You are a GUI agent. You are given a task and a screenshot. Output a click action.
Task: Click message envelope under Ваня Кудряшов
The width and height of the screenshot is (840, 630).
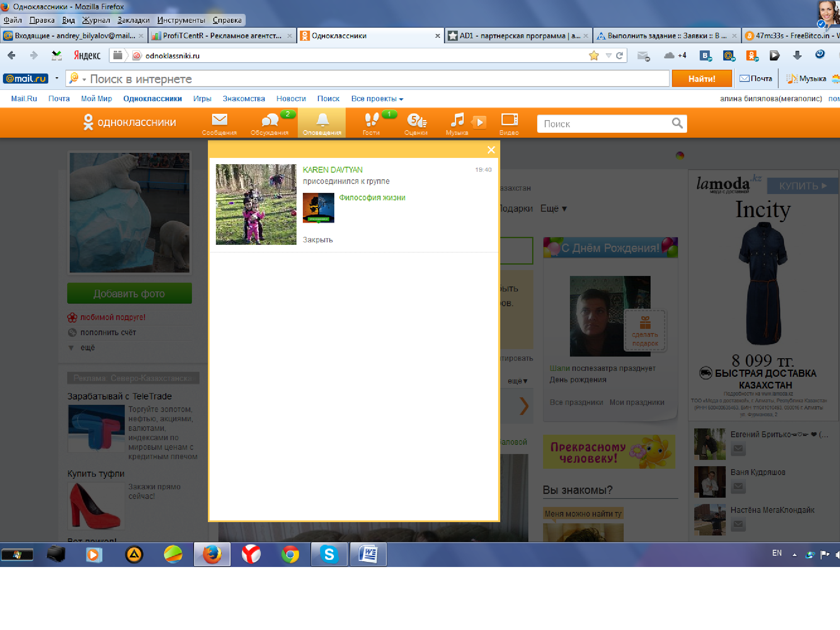tap(738, 487)
